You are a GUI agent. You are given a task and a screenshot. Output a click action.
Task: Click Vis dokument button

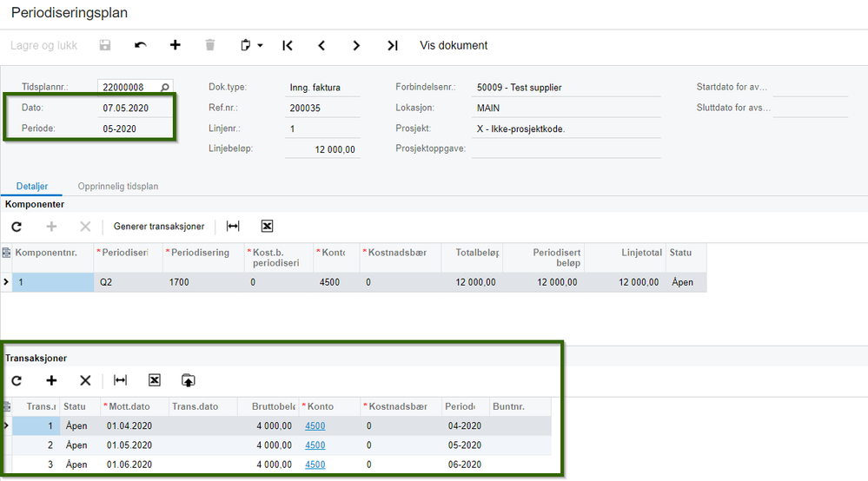[x=454, y=45]
